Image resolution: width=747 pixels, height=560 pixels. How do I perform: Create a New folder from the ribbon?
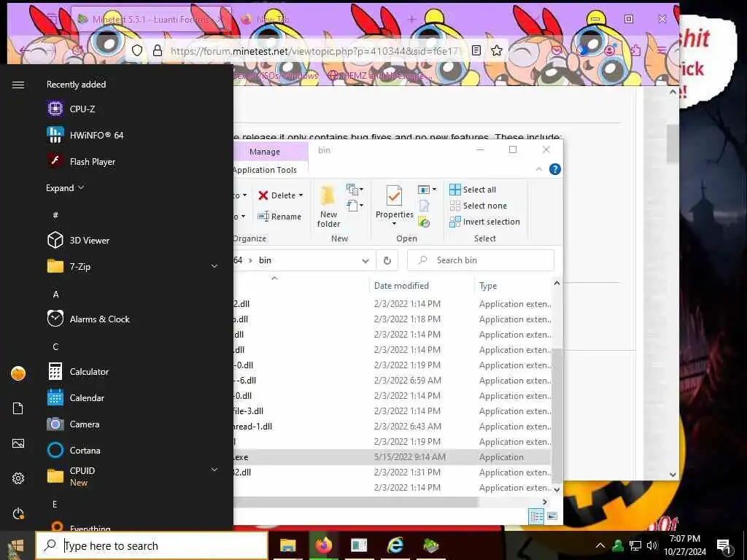click(x=328, y=206)
